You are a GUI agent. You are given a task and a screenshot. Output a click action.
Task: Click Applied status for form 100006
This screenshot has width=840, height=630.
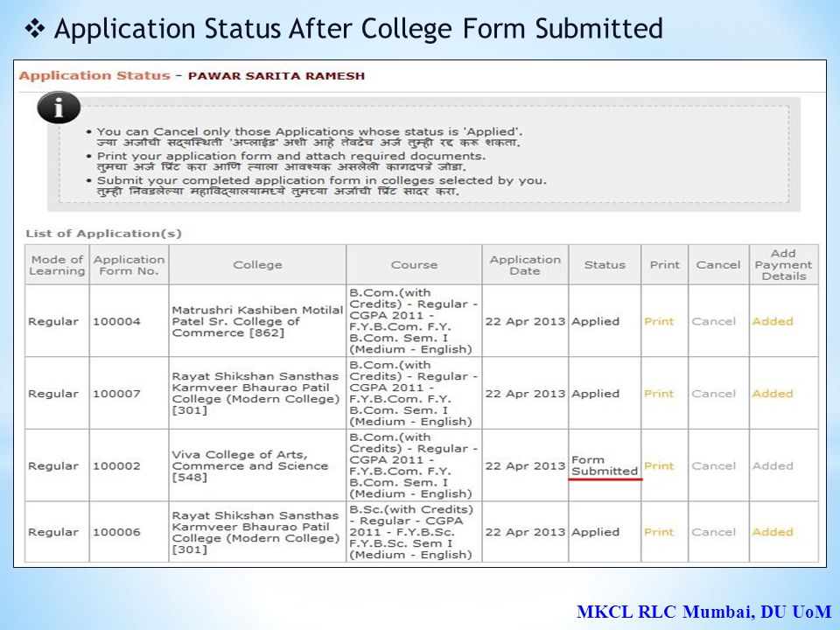pos(605,532)
